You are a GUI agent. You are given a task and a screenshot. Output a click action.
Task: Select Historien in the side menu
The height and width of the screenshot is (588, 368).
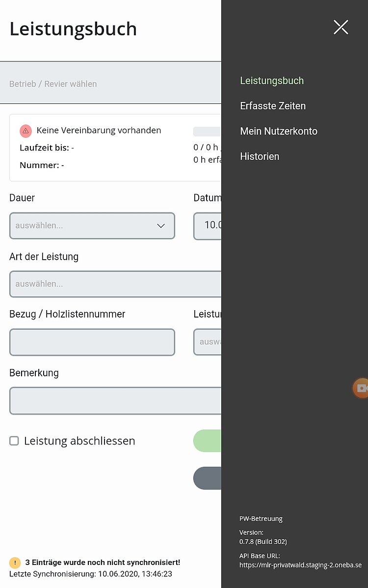tap(260, 157)
